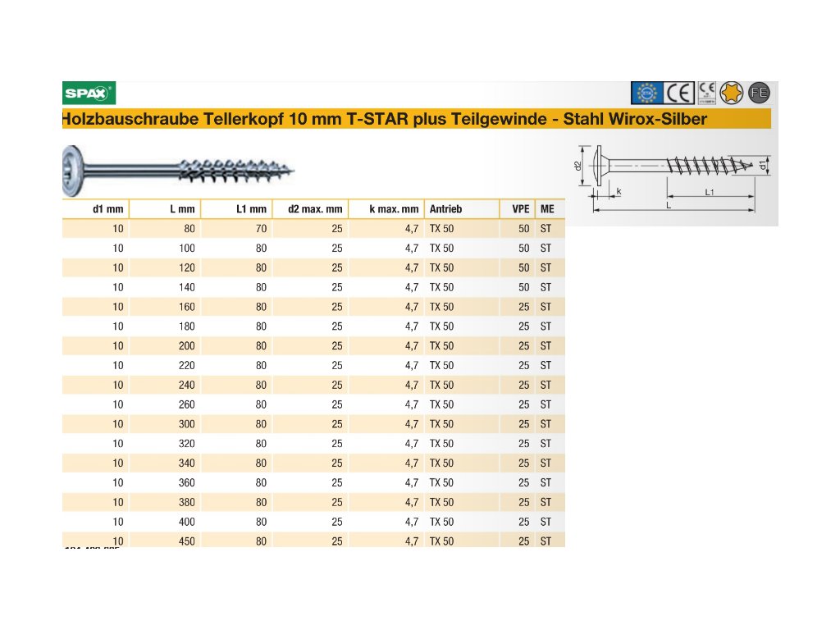Click TX 50 in the 450 mm row
840x630 pixels.
tap(441, 541)
